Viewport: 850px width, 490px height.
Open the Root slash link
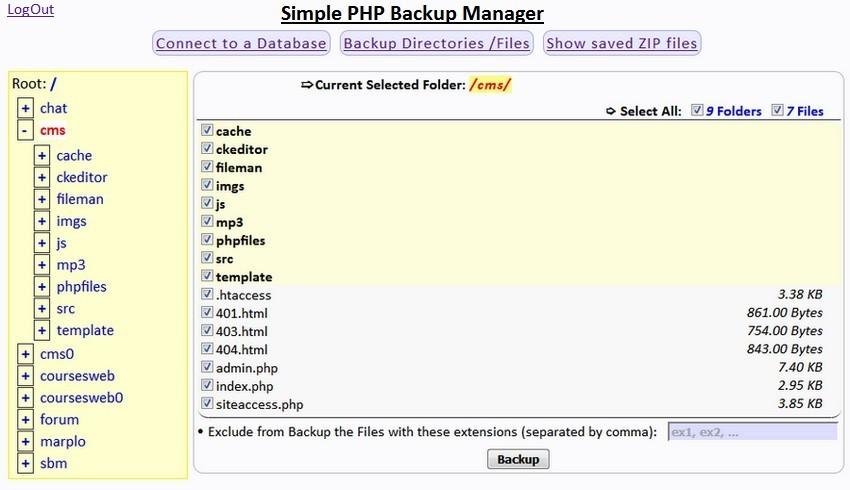[53, 84]
